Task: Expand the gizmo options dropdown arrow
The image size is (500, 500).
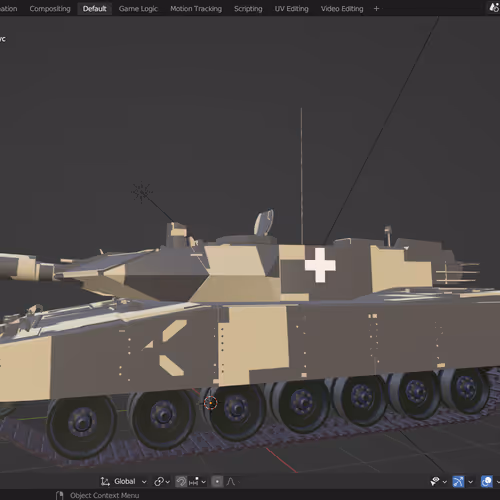Action: point(470,481)
